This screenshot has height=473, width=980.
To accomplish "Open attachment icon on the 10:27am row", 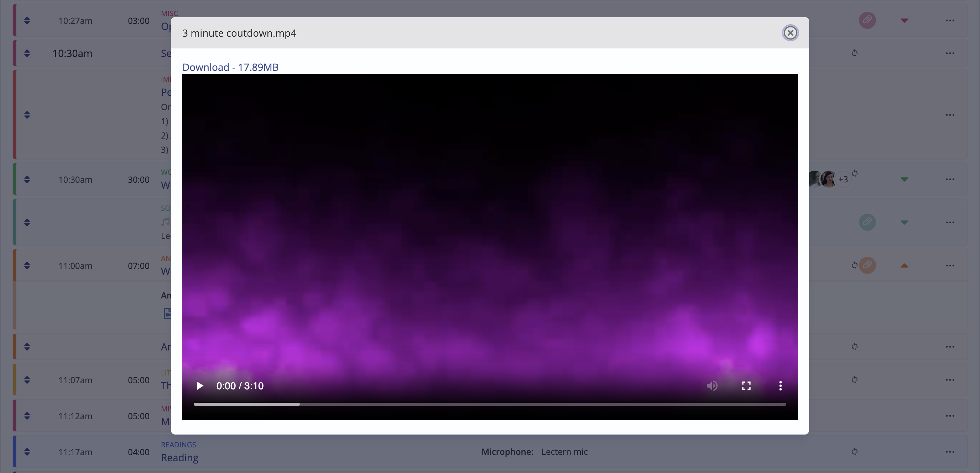I will pyautogui.click(x=867, y=20).
